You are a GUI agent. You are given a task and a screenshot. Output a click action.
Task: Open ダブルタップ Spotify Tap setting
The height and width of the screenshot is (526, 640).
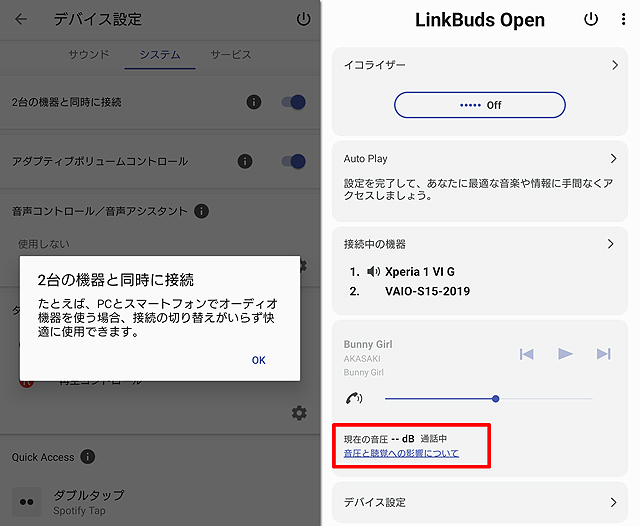coord(89,502)
